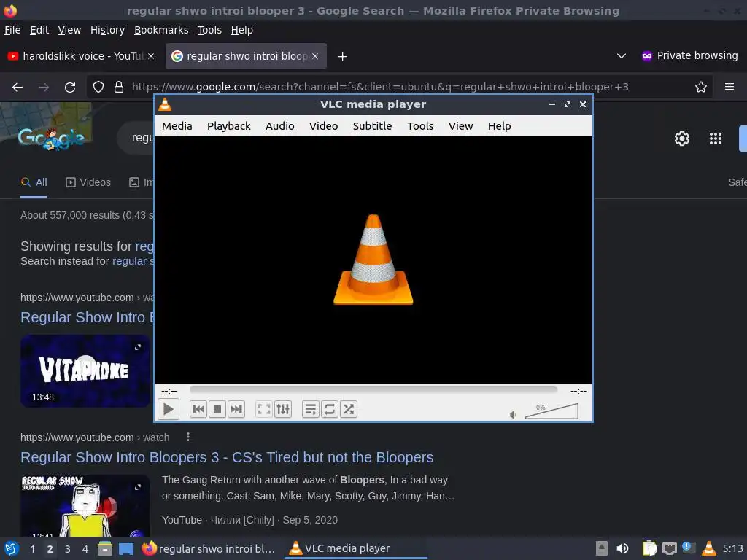Select the All search filter
Screen dimensions: 747x560
pos(34,182)
